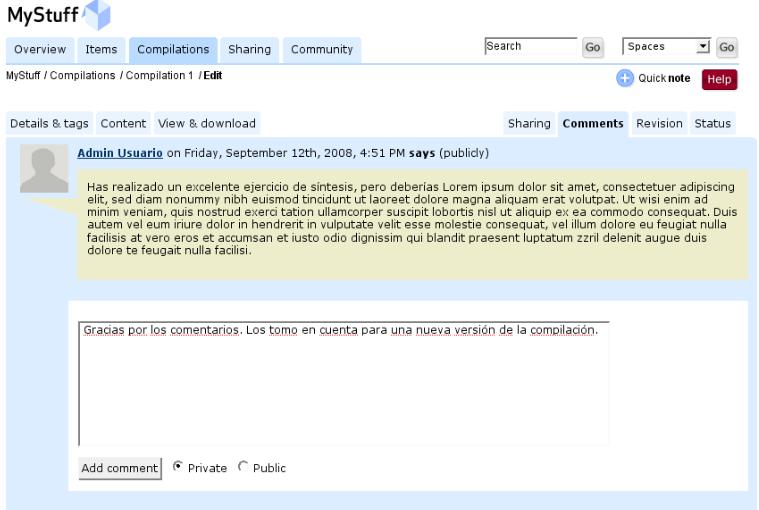The width and height of the screenshot is (759, 510).
Task: Open the Items tab
Action: click(x=101, y=49)
